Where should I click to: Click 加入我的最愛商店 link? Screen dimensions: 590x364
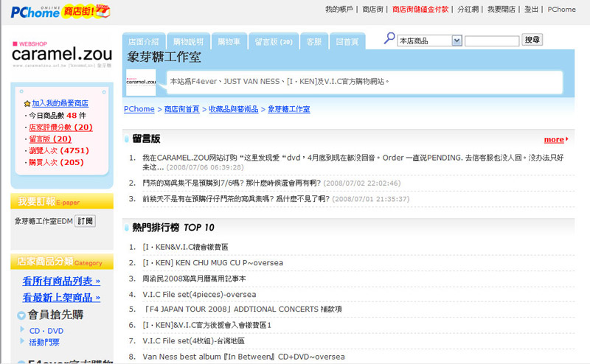[x=60, y=103]
